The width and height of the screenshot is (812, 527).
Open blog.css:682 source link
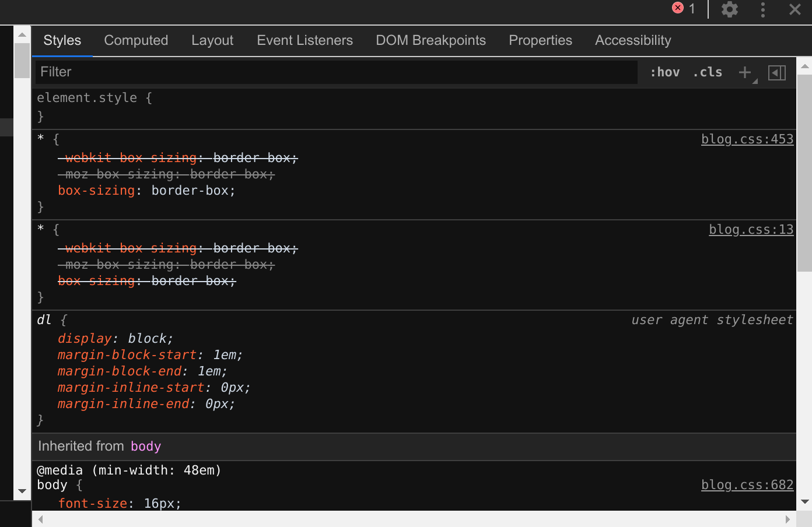point(747,484)
